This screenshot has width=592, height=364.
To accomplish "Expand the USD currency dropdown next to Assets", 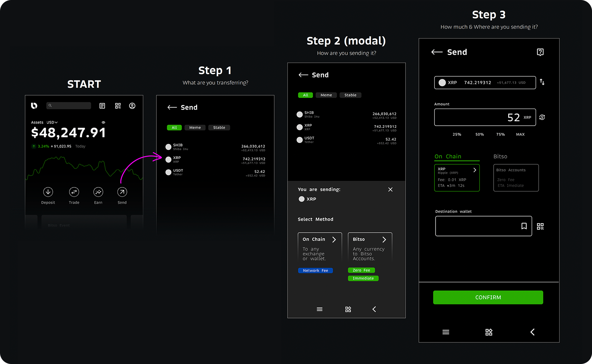I will click(x=52, y=122).
